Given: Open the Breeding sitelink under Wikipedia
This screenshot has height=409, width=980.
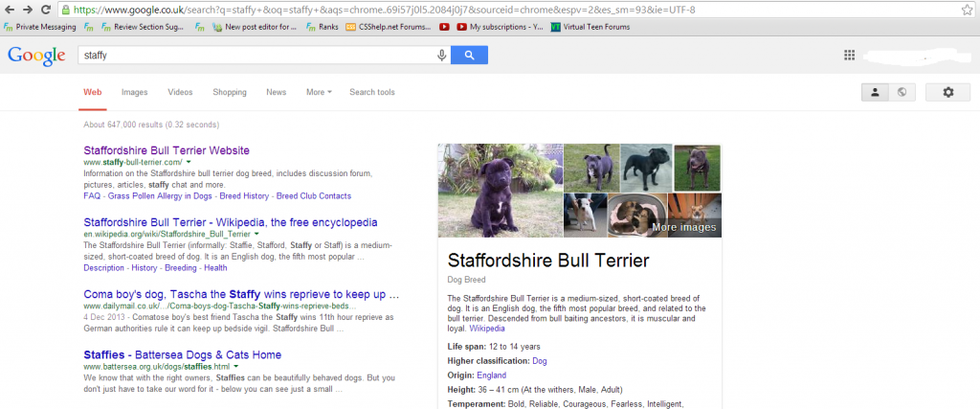Looking at the screenshot, I should 181,267.
